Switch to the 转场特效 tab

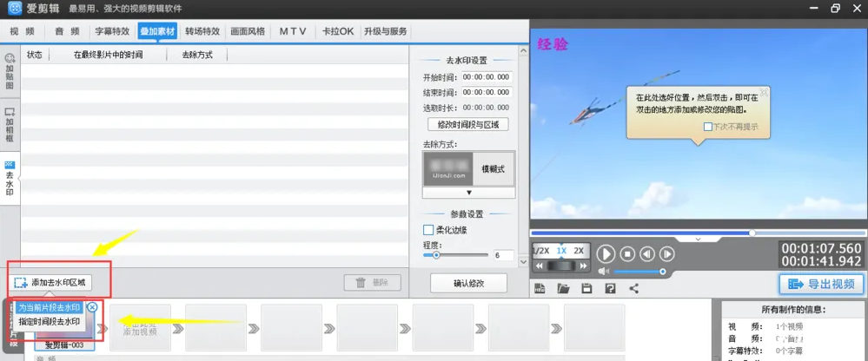tap(202, 31)
